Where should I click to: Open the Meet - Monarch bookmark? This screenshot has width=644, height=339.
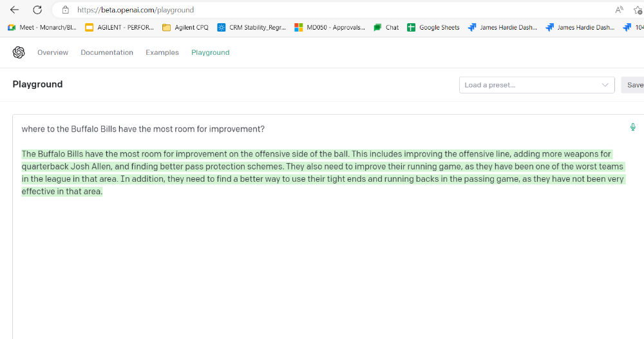coord(43,28)
